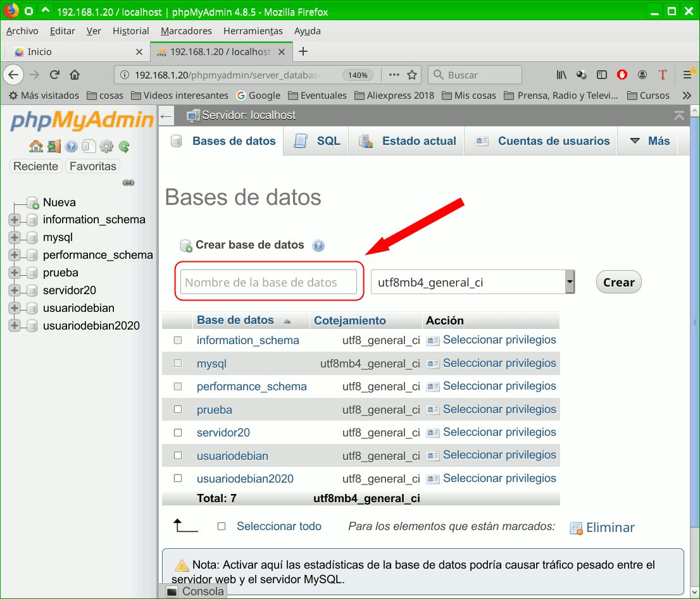Open the Herramientas menu
Image resolution: width=700 pixels, height=599 pixels.
tap(253, 31)
